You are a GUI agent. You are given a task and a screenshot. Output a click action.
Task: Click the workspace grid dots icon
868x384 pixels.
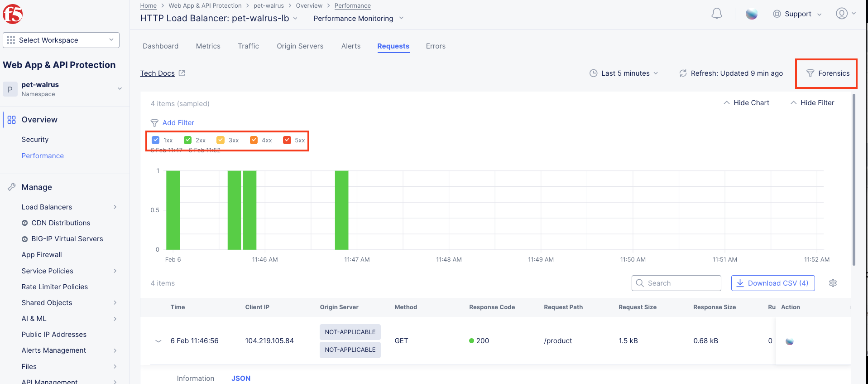pos(11,40)
